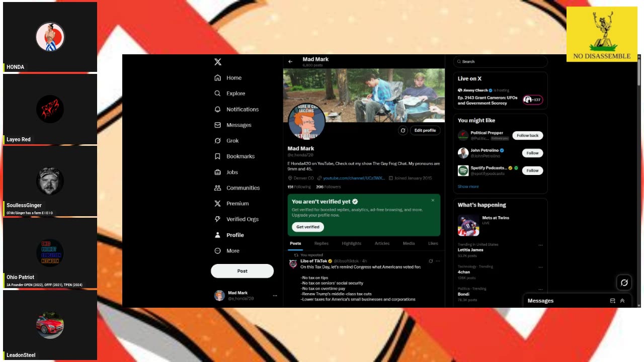The image size is (644, 362).
Task: Click the Grok icon on the post
Action: (431, 261)
